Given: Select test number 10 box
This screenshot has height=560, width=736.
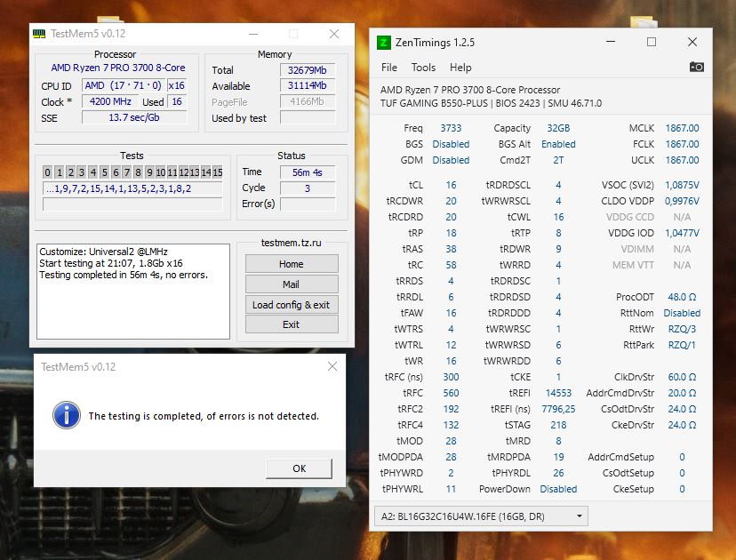Looking at the screenshot, I should (161, 172).
